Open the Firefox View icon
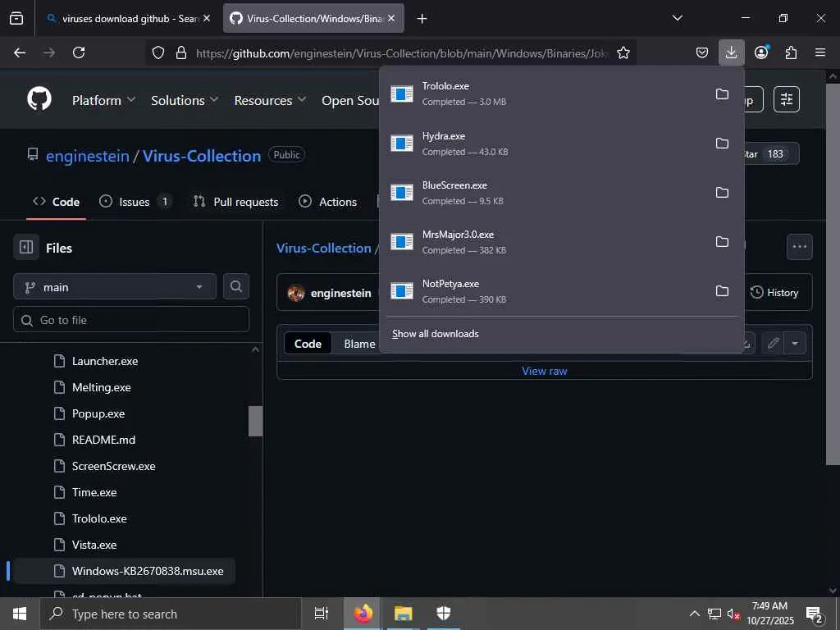 (x=16, y=18)
